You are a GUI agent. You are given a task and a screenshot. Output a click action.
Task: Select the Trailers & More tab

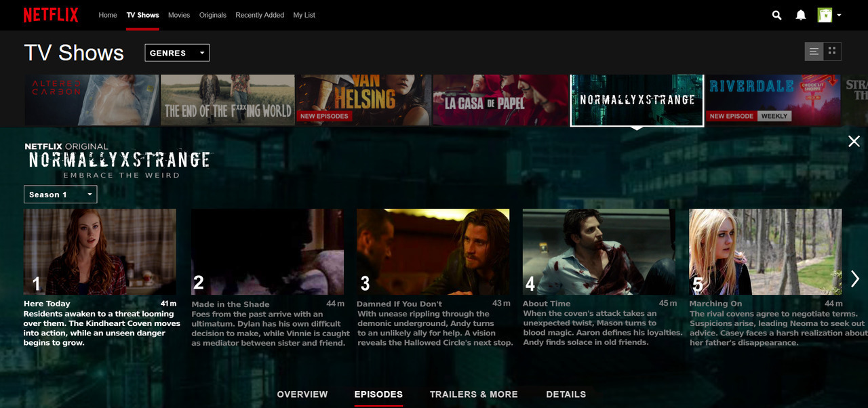(473, 394)
